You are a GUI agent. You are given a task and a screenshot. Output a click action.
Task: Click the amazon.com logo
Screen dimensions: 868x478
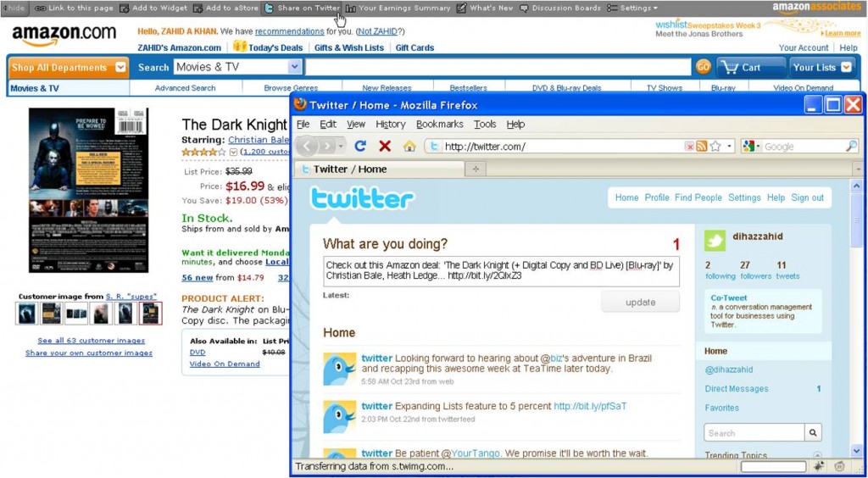point(64,35)
